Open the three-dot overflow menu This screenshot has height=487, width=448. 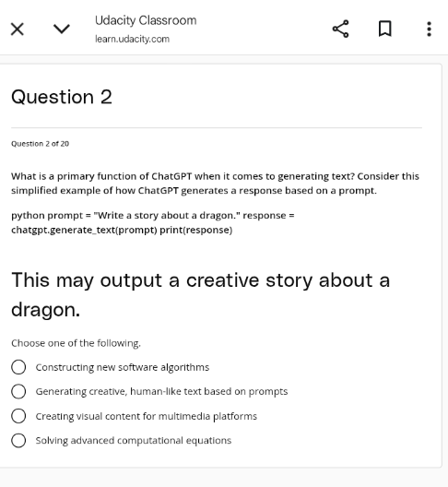429,29
